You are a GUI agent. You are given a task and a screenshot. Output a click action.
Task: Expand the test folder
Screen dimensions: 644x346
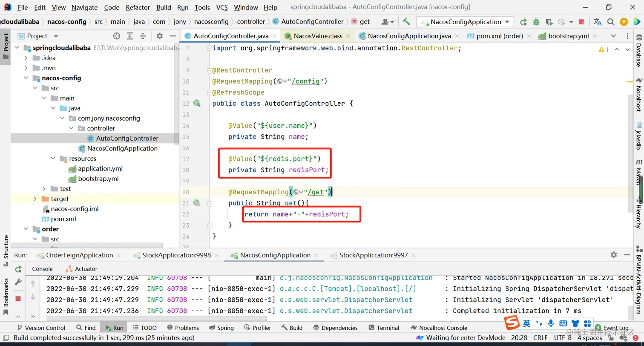[44, 189]
